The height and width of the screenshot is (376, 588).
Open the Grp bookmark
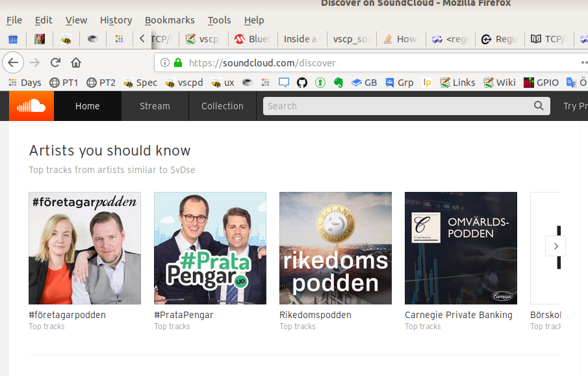click(400, 83)
